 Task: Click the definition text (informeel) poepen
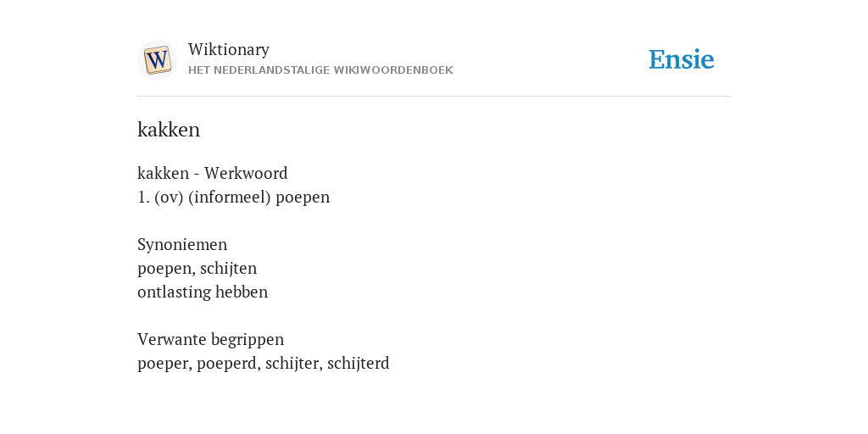(259, 197)
